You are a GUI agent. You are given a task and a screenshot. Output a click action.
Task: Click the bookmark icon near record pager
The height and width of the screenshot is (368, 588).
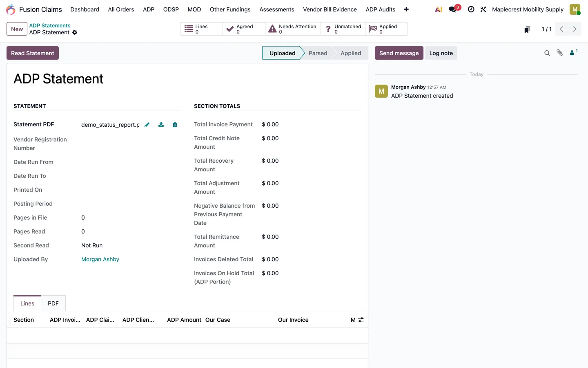click(x=527, y=29)
